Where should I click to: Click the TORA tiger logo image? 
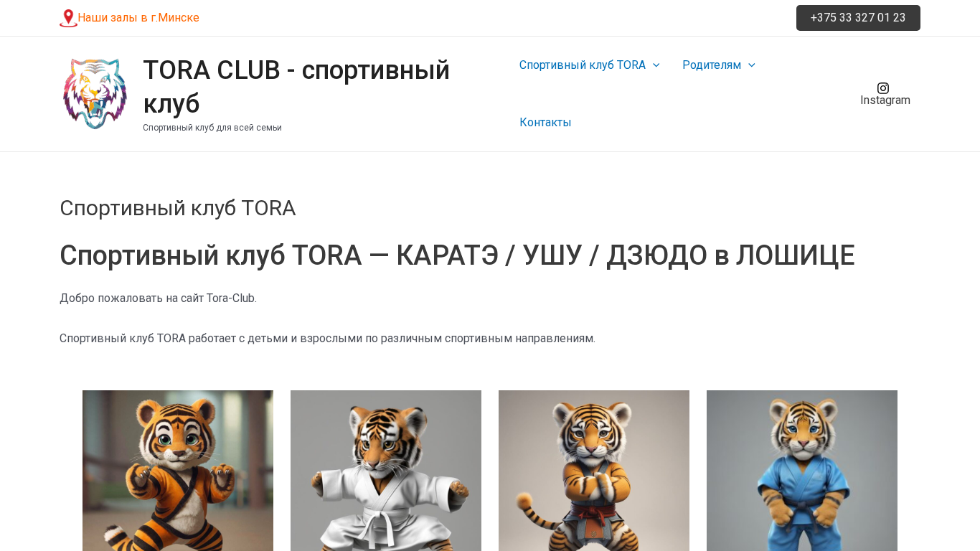click(x=95, y=94)
